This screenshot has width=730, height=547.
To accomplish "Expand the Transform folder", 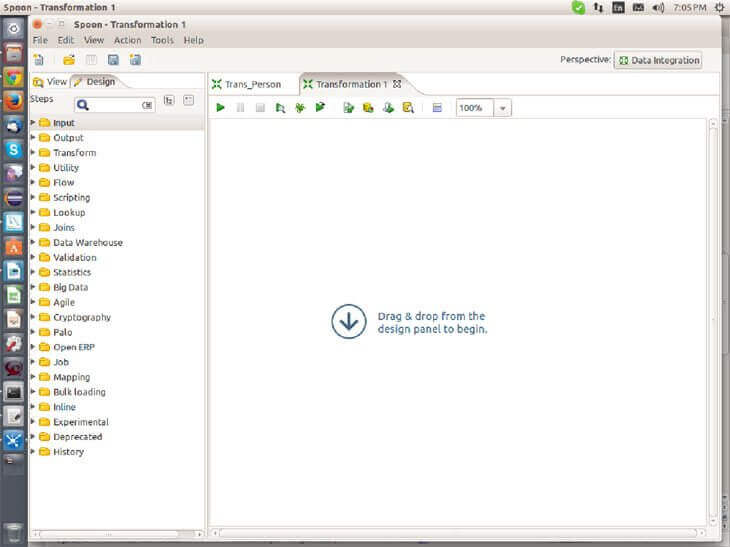I will (x=33, y=152).
